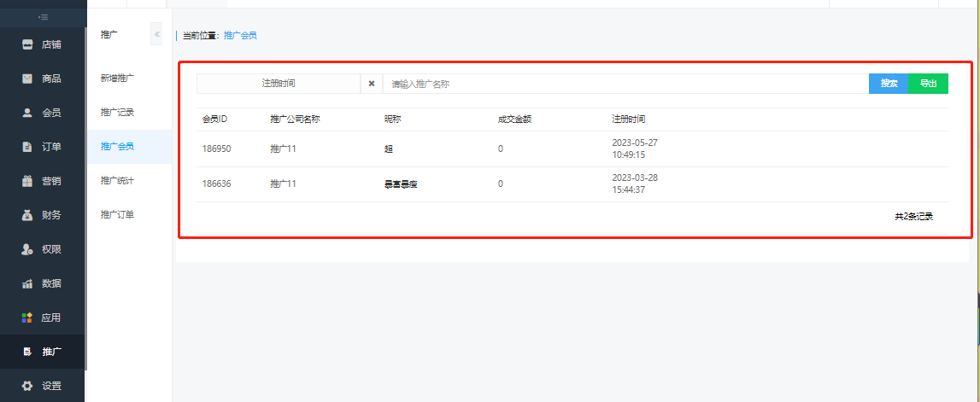Click the 成交金额 column header
The image size is (980, 402).
click(514, 119)
